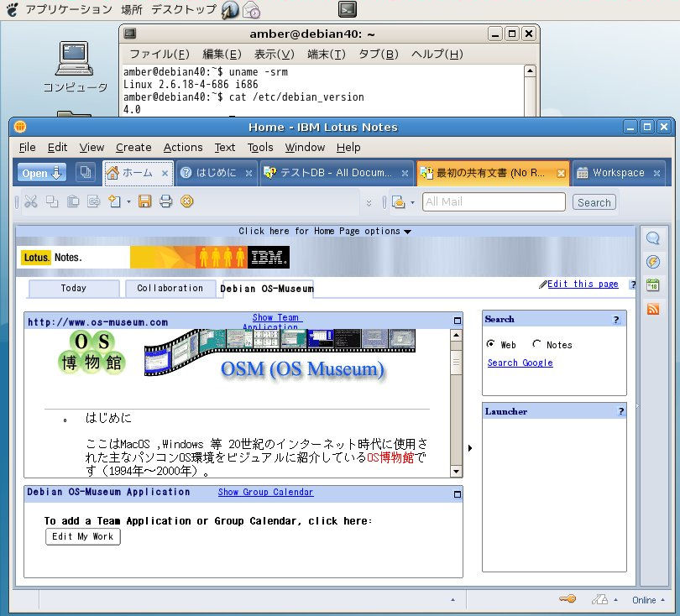Viewport: 680px width, 616px height.
Task: Open the コンピュータ desktop icon
Action: [75, 66]
